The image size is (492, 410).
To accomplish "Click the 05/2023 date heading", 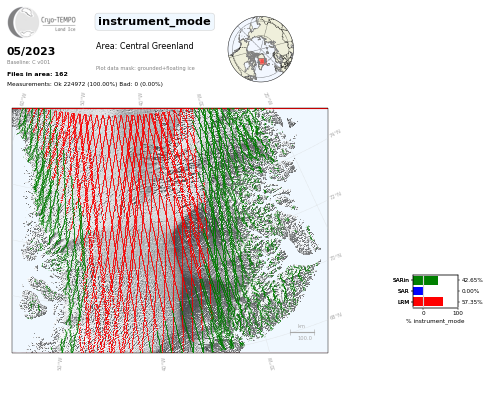I will pos(31,51).
